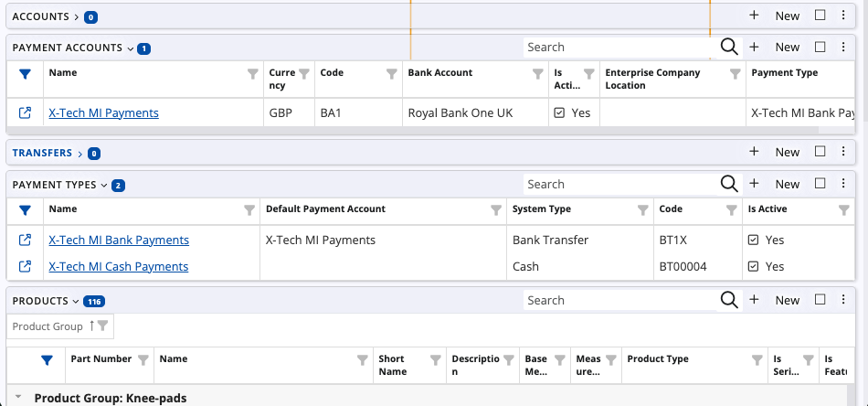Viewport: 868px width, 406px height.
Task: Toggle Is Active checkbox for X-Tech MI Payments
Action: pos(559,112)
